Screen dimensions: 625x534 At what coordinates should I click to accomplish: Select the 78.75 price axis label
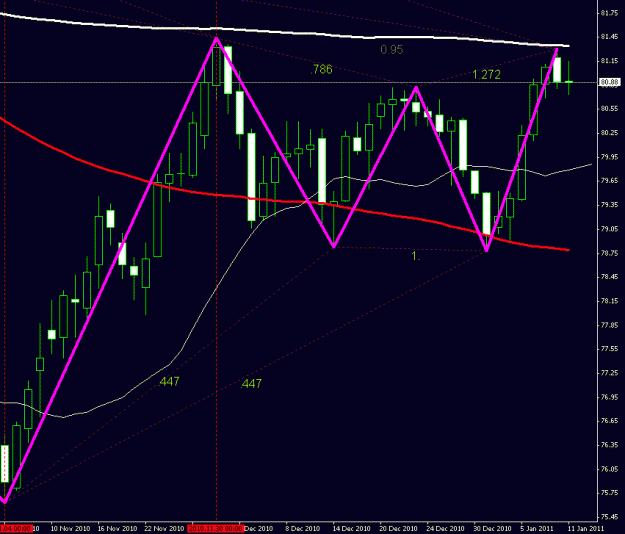click(609, 253)
